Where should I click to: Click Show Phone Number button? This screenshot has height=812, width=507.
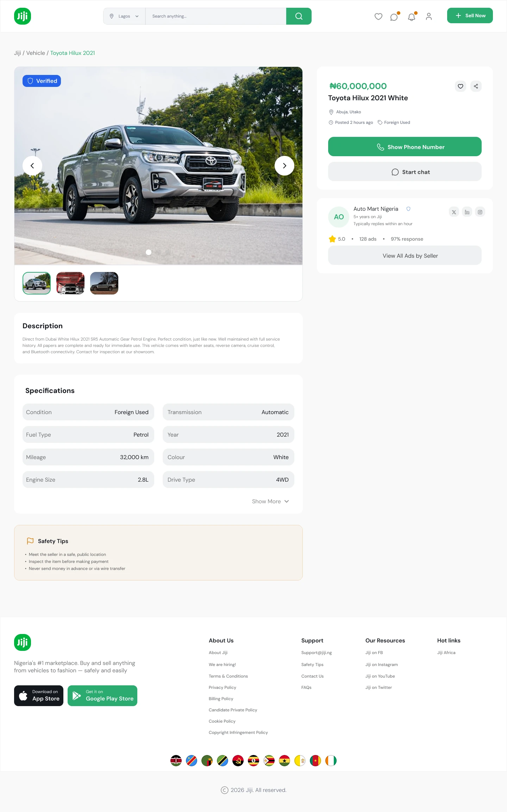pos(405,147)
